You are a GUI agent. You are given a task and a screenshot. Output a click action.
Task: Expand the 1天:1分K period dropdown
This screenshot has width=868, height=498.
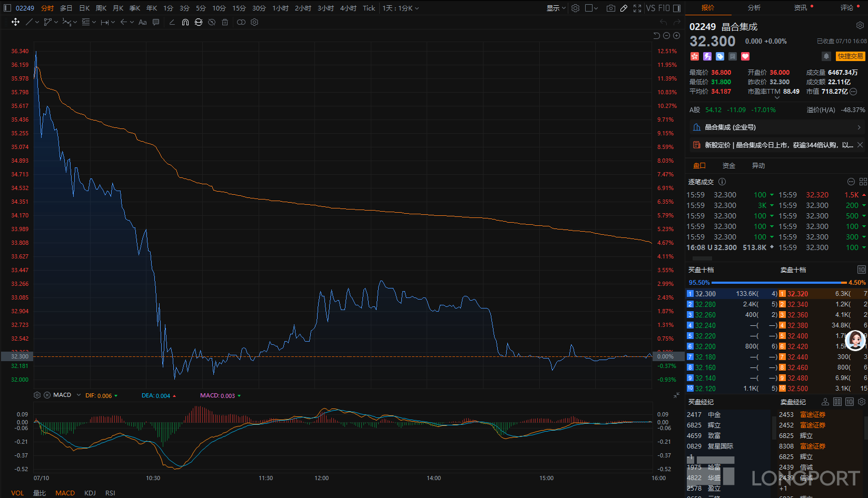tap(401, 8)
